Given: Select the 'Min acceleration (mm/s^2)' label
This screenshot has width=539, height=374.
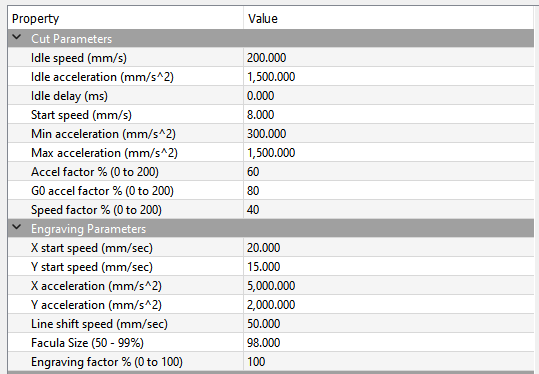Looking at the screenshot, I should [103, 134].
